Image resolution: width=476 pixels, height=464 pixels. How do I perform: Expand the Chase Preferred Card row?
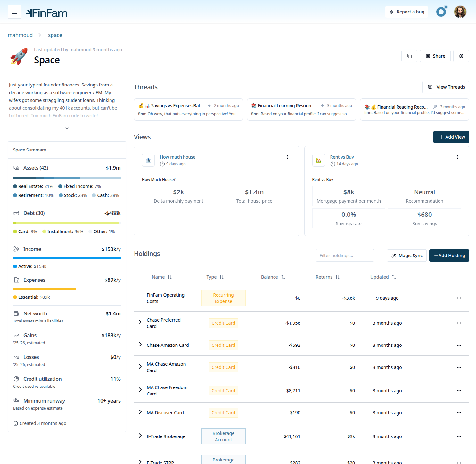pos(140,322)
